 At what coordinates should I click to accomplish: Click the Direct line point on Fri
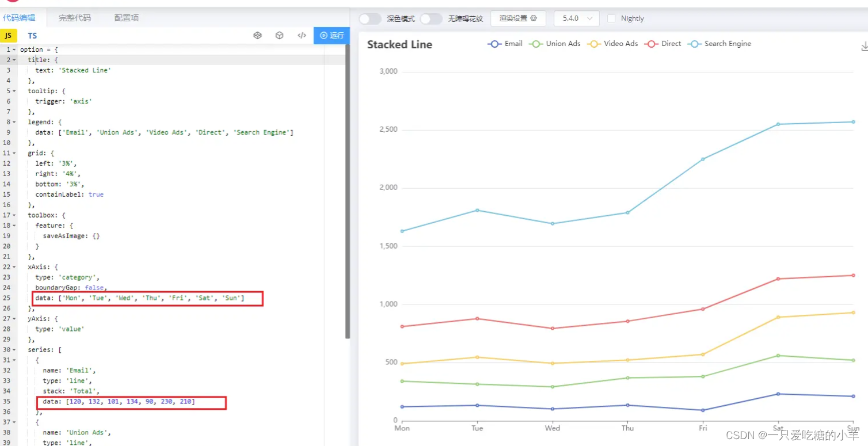coord(703,309)
